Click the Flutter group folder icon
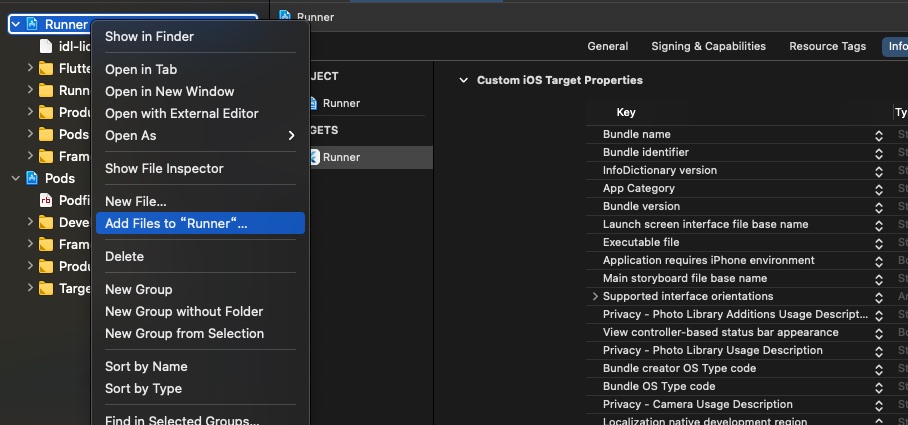The height and width of the screenshot is (425, 908). 46,69
